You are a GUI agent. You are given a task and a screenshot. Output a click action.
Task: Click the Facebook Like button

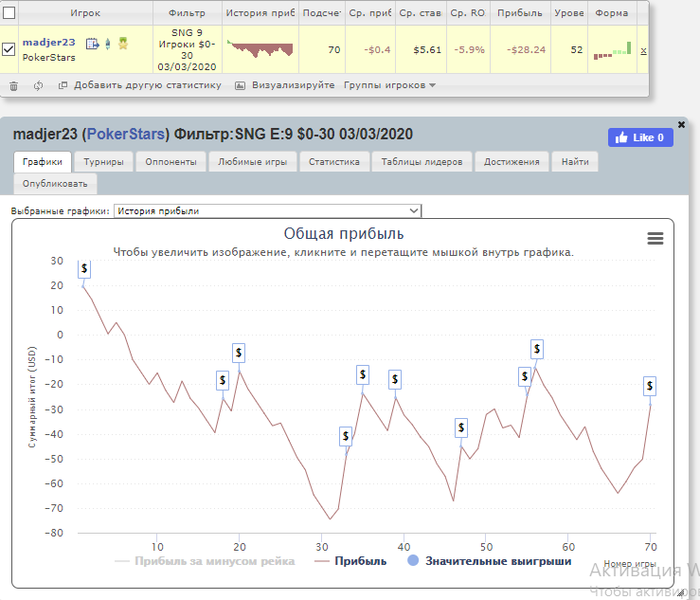coord(640,138)
